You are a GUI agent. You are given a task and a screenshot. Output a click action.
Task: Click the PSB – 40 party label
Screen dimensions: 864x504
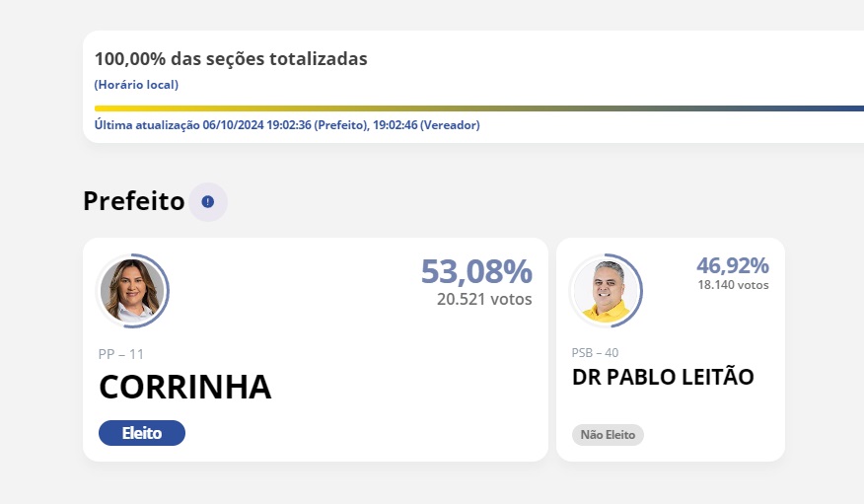click(596, 352)
